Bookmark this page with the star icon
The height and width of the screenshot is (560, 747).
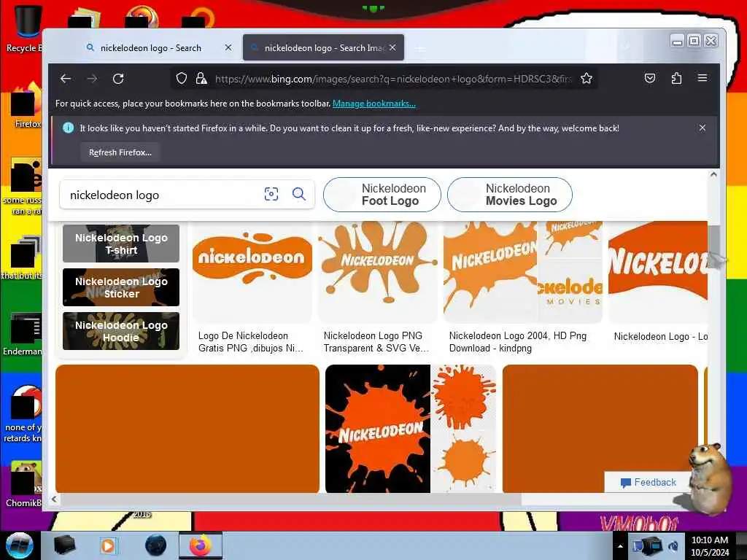587,79
